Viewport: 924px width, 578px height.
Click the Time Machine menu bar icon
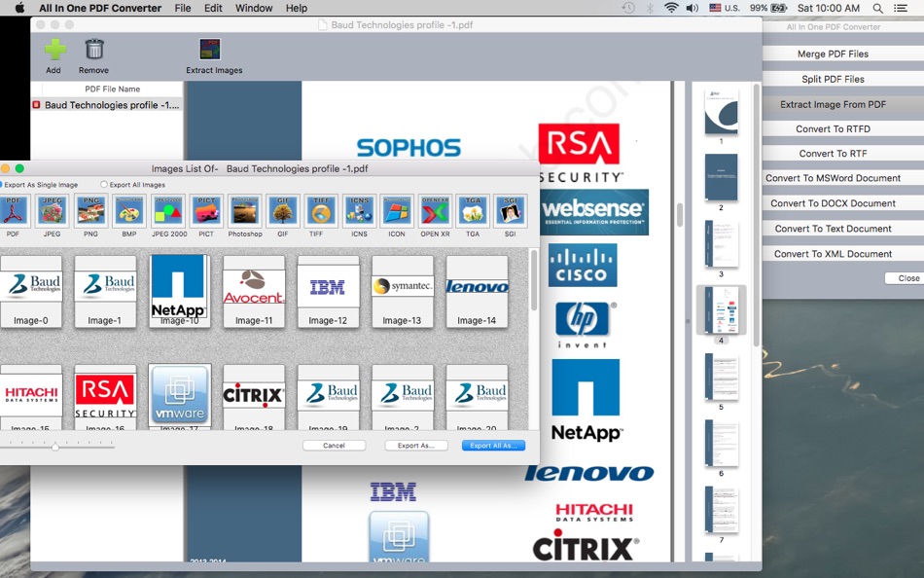(x=628, y=8)
